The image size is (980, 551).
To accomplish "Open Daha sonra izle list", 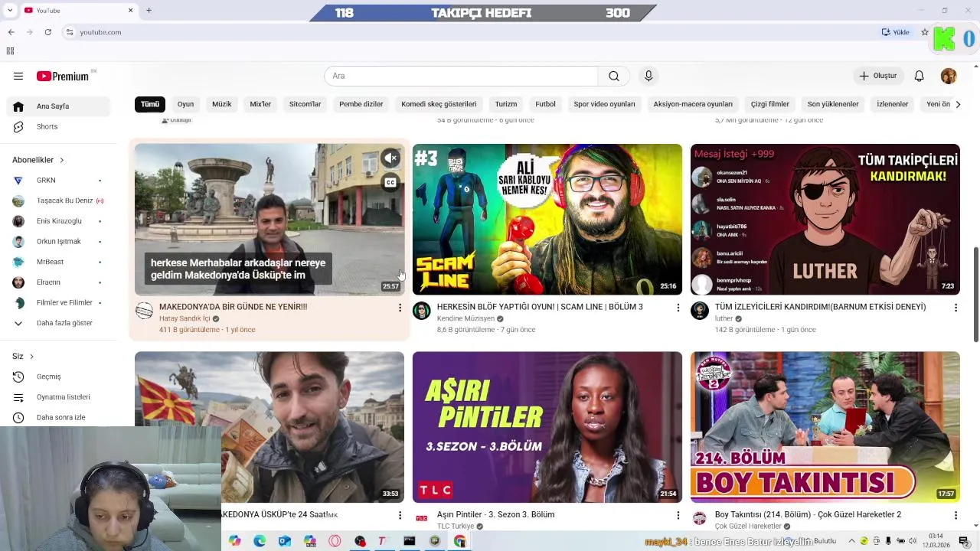I will [x=58, y=417].
